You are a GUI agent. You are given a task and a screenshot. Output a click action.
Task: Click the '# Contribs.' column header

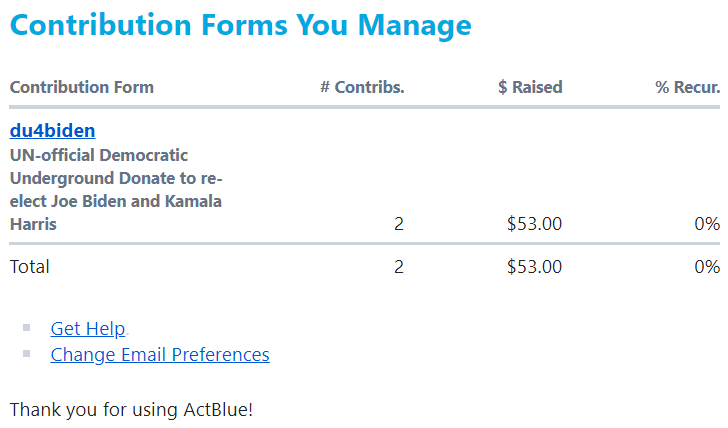click(362, 87)
